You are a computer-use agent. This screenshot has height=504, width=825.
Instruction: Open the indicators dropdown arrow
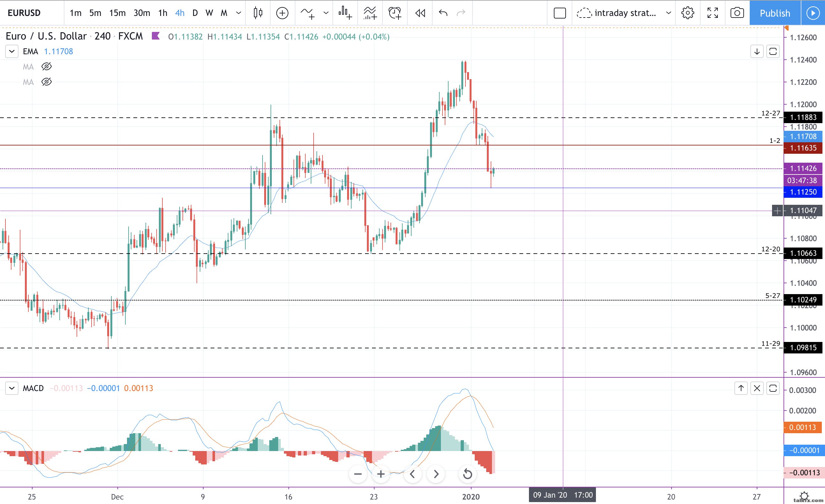tap(326, 13)
